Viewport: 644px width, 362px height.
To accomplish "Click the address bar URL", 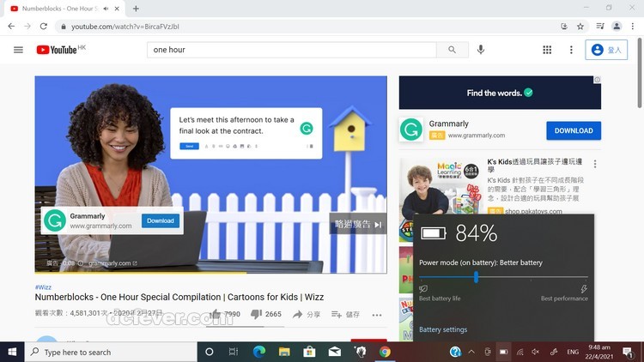I will tap(125, 27).
